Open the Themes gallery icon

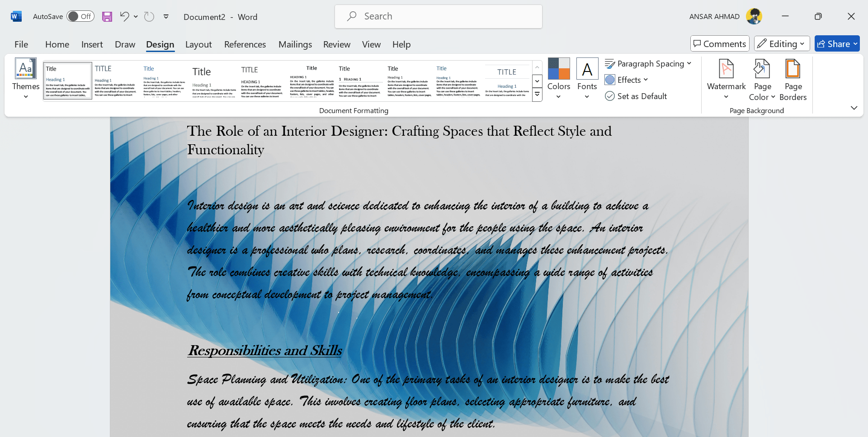point(26,78)
